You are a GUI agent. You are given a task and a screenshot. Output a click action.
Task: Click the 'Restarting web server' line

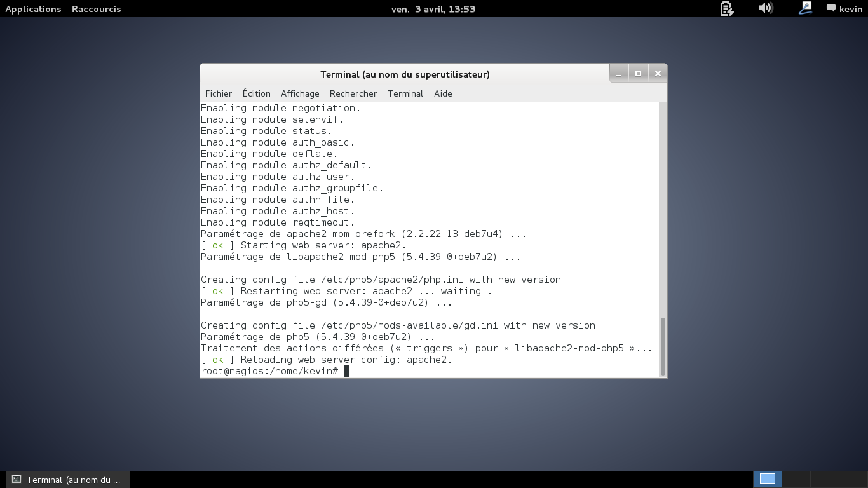pos(346,291)
